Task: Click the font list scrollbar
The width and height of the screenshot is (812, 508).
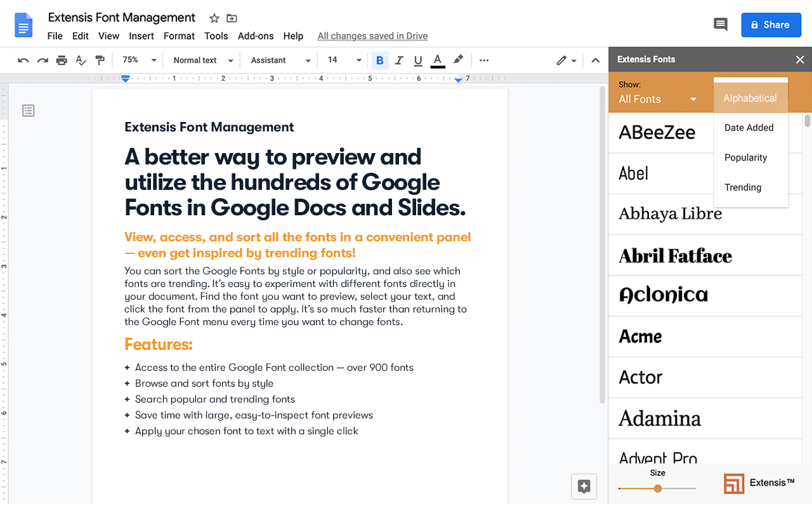Action: [x=807, y=121]
